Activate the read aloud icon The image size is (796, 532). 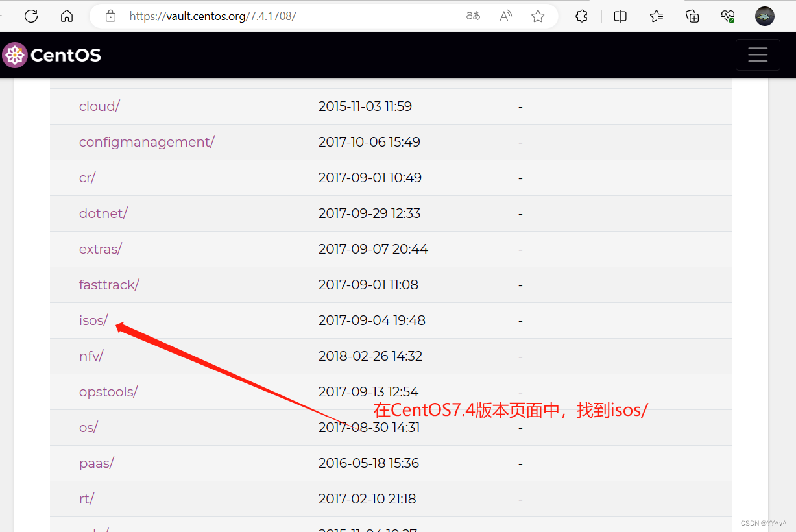[506, 16]
